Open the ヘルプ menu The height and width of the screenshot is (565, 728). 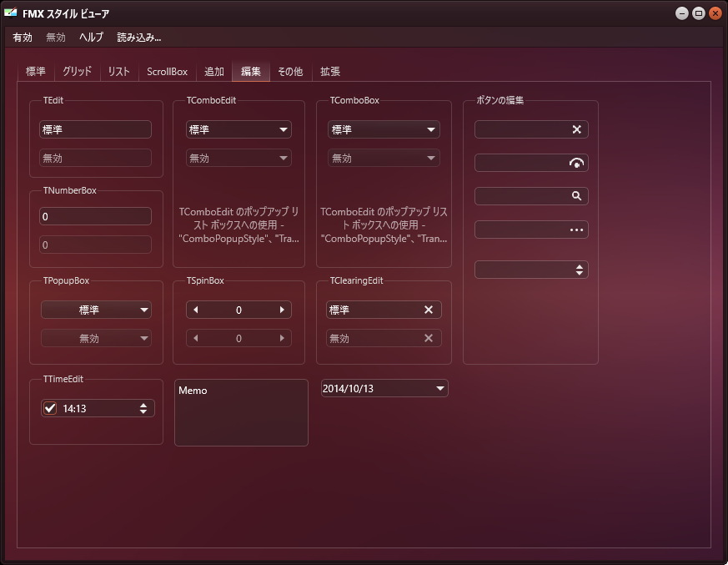90,38
